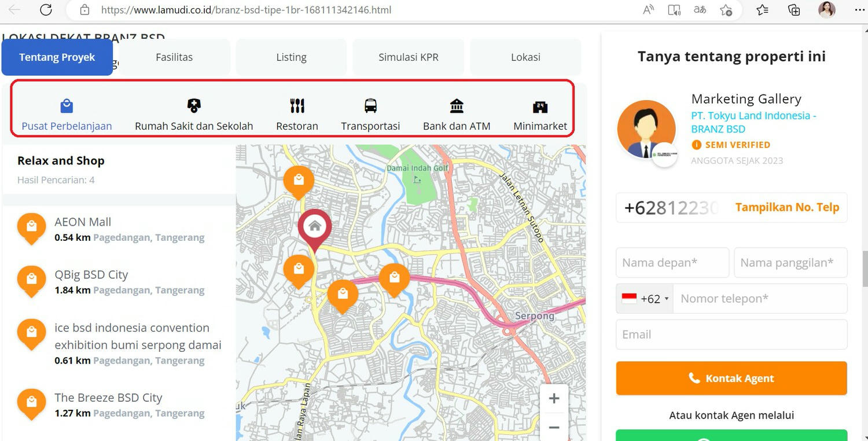This screenshot has width=868, height=441.
Task: Click the ice bsd convention marker icon
Action: click(32, 334)
